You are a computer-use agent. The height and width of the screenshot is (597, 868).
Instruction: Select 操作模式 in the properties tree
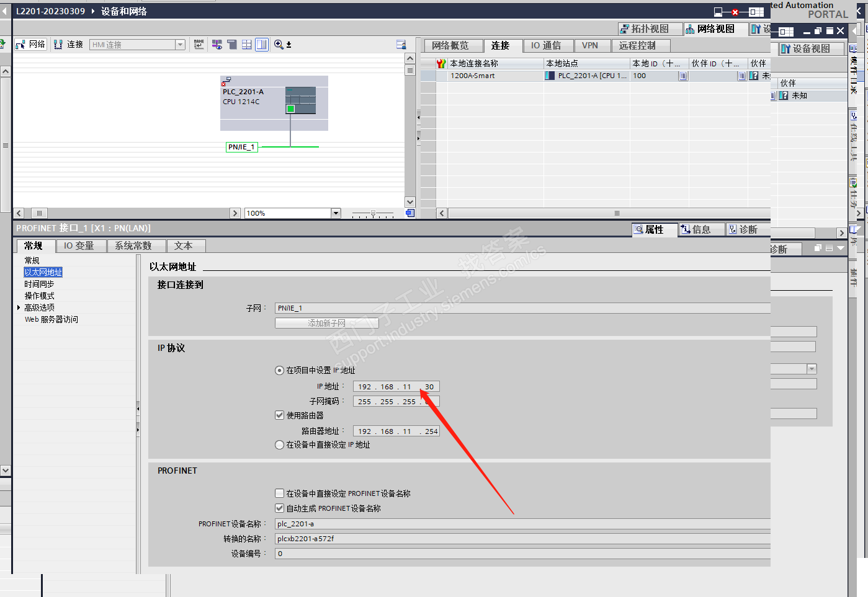click(39, 296)
